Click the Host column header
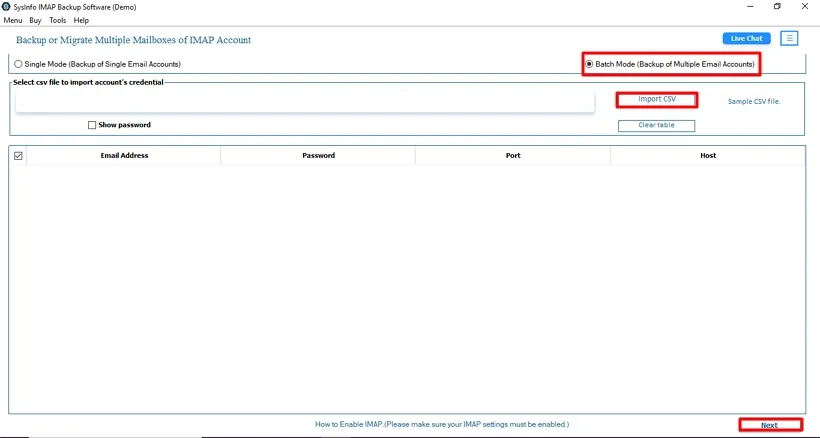The image size is (820, 438). click(x=708, y=155)
